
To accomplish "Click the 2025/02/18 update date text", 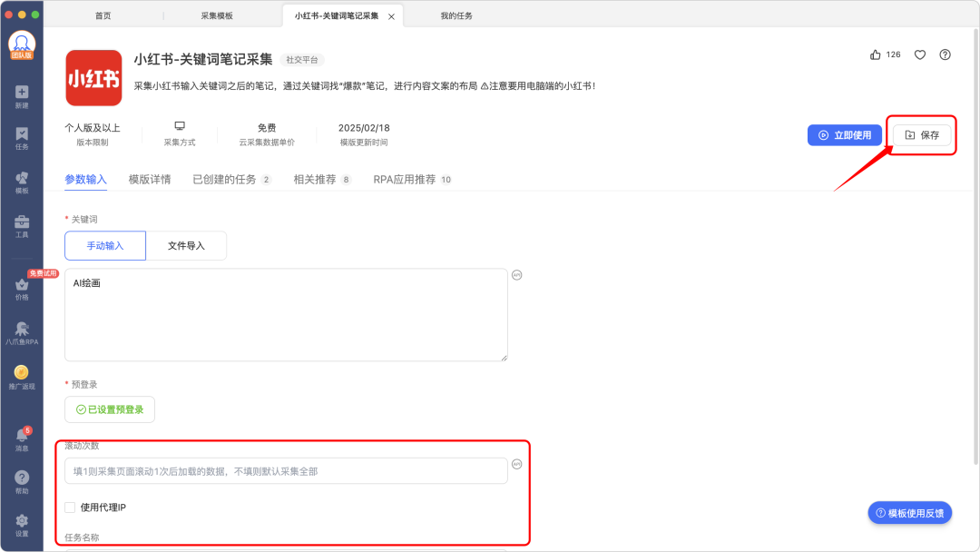I will (364, 127).
